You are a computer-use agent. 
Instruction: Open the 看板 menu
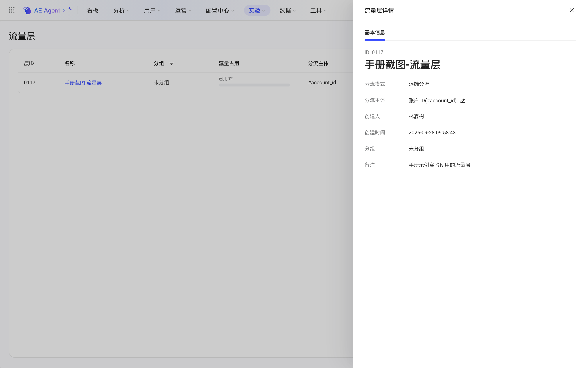[x=93, y=10]
